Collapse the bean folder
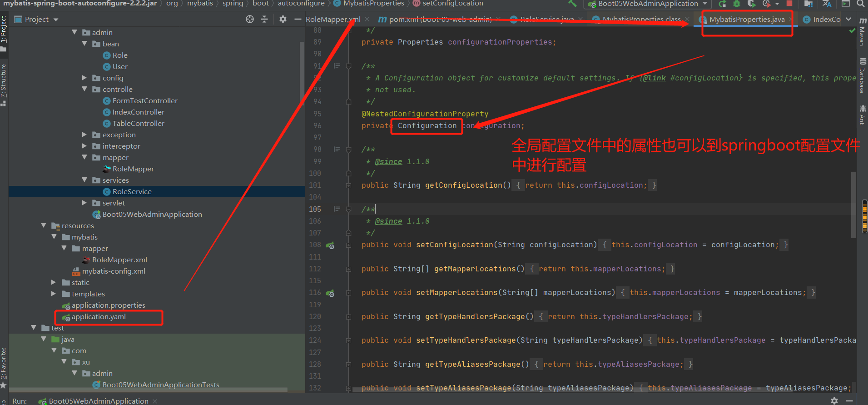 [84, 44]
